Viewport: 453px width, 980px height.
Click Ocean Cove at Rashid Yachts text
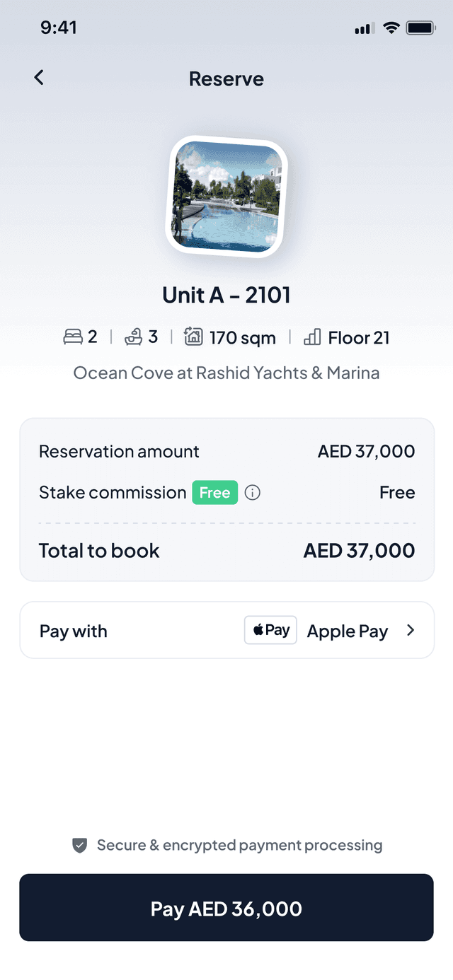[x=226, y=373]
